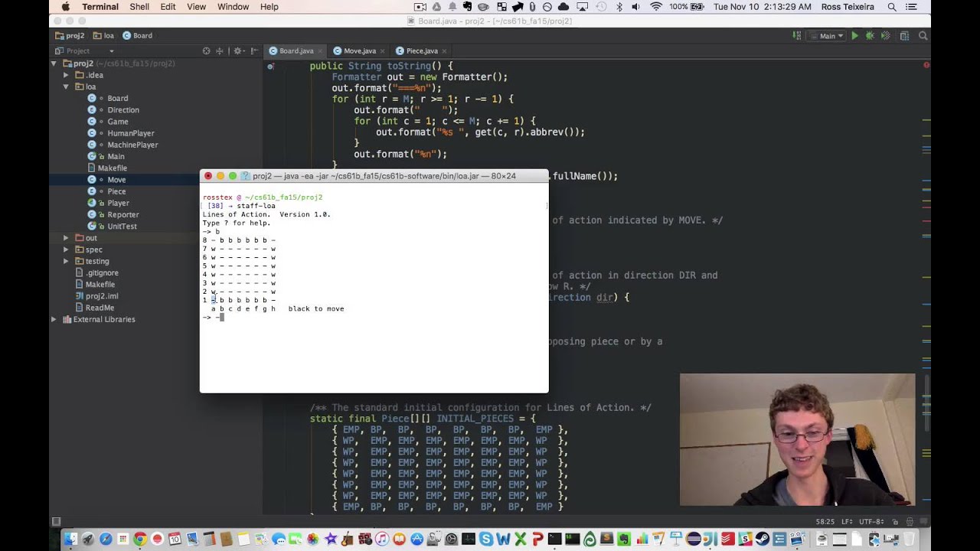The image size is (980, 551).
Task: Collapse the proj2 root folder
Action: (x=54, y=64)
